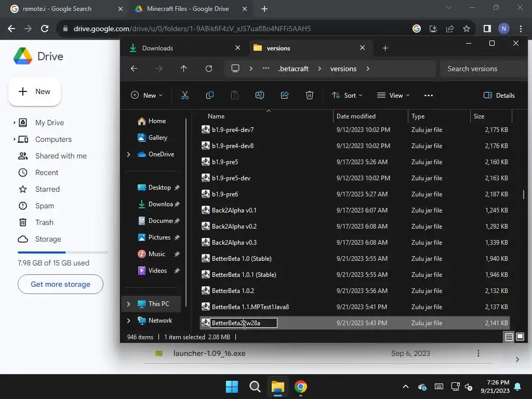This screenshot has width=532, height=399.
Task: Click the install/download page icon in Chrome omnibox
Action: click(x=433, y=29)
